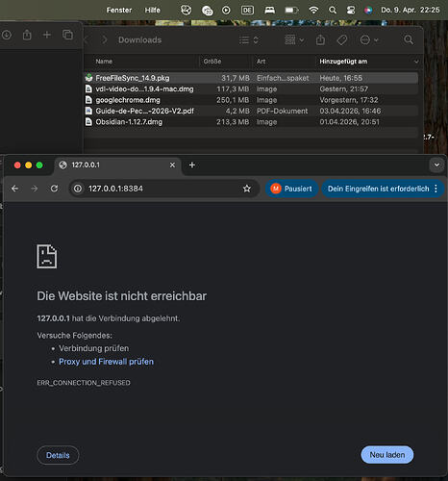Select vdl-video-do...1.9.4-mac.dmg file
Viewport: 448px width, 481px height.
tap(251, 89)
